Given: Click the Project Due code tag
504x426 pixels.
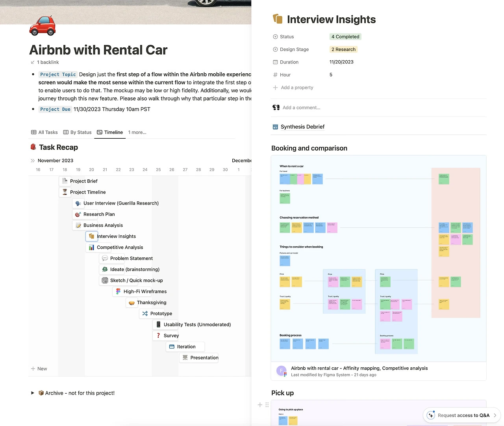Looking at the screenshot, I should (55, 109).
